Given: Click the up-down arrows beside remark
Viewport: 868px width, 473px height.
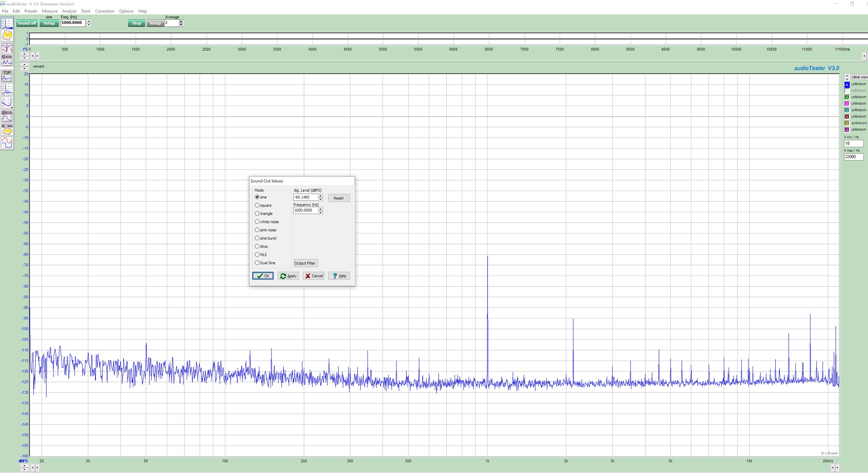Looking at the screenshot, I should point(24,67).
